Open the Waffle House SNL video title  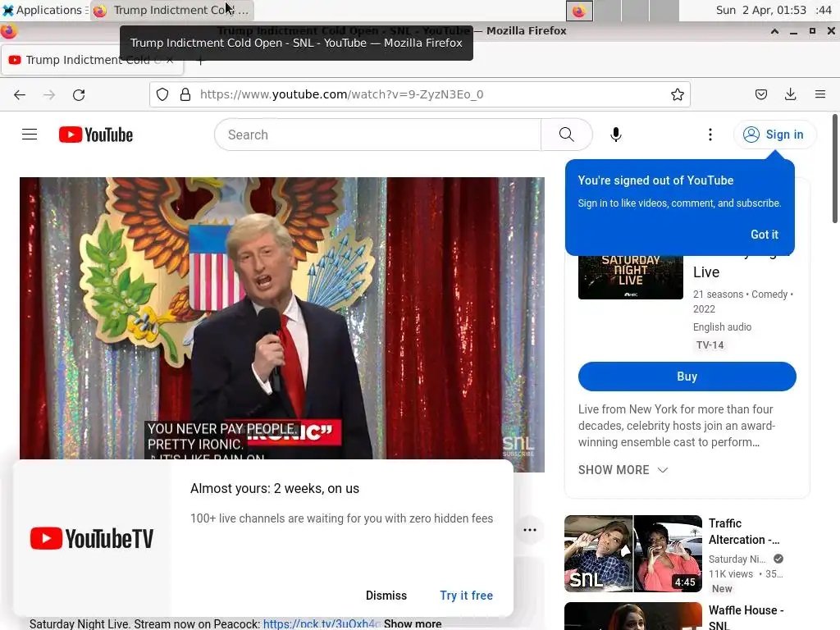click(x=746, y=617)
